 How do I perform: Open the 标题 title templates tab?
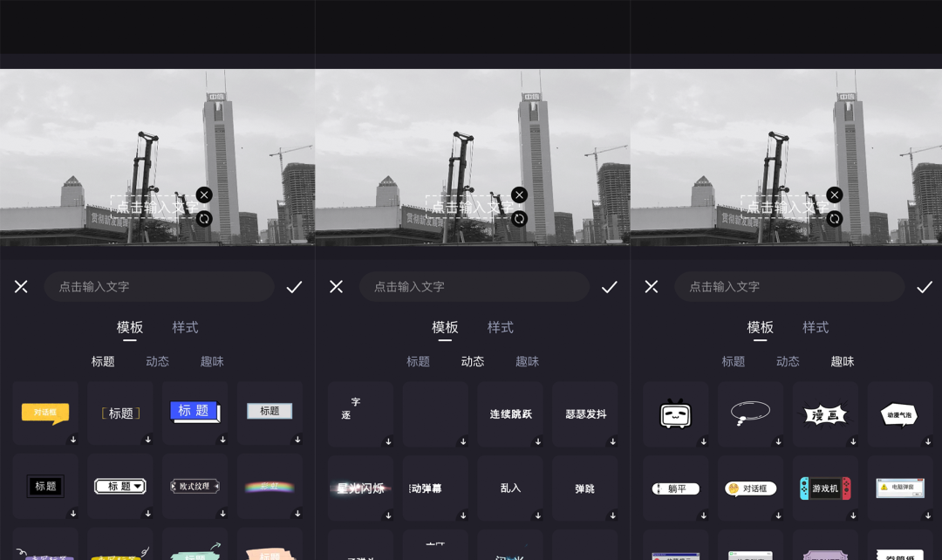pyautogui.click(x=104, y=361)
